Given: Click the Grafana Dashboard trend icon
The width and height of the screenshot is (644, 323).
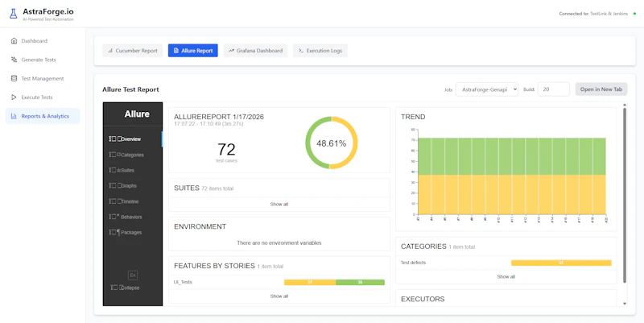Looking at the screenshot, I should click(x=231, y=51).
